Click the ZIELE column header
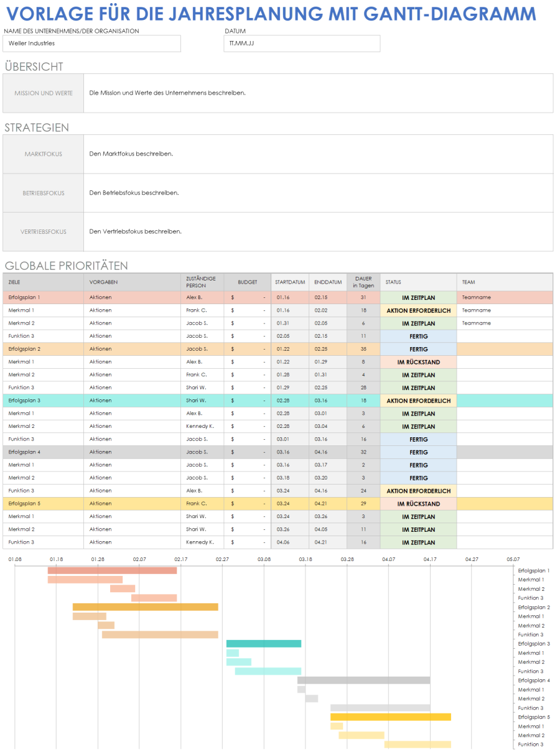This screenshot has width=560, height=752. (44, 282)
